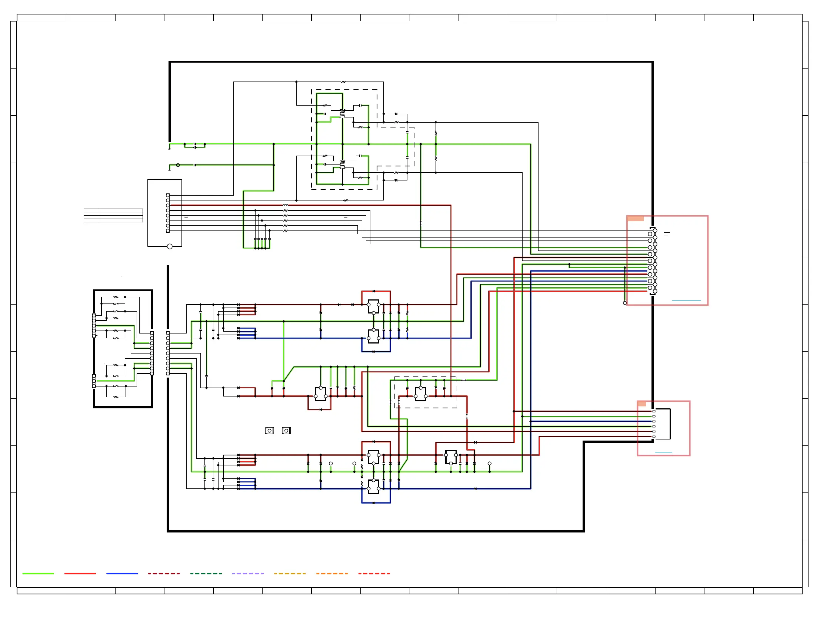Click the right square mounting-hole symbol
This screenshot has width=840, height=624.
point(286,431)
